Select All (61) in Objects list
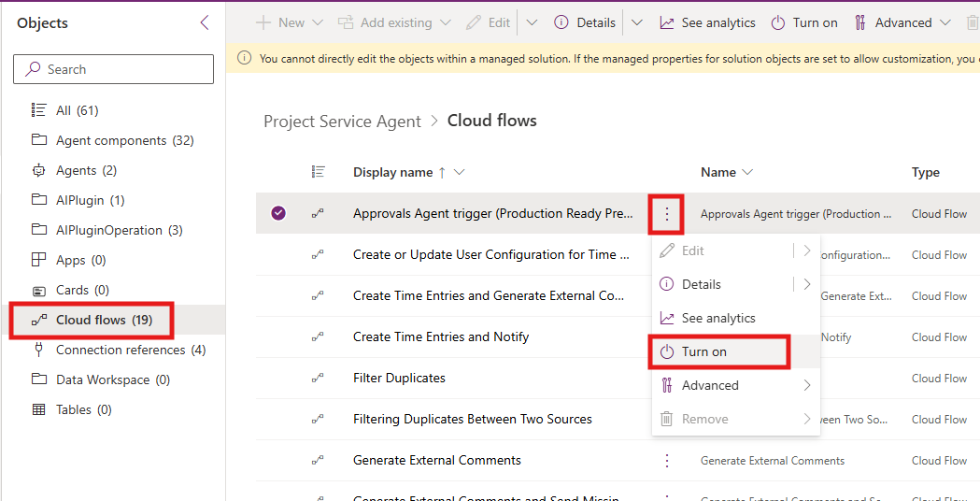Viewport: 980px width, 501px height. click(77, 110)
